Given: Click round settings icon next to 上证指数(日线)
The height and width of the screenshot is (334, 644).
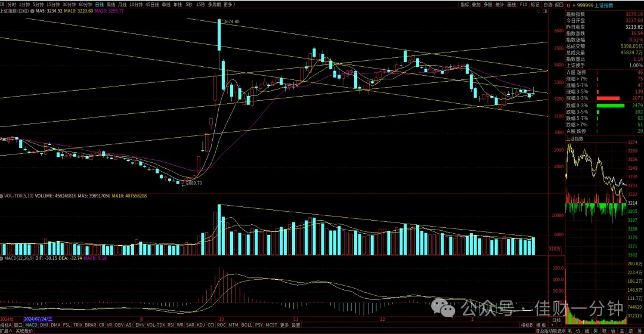Looking at the screenshot, I should (x=32, y=11).
